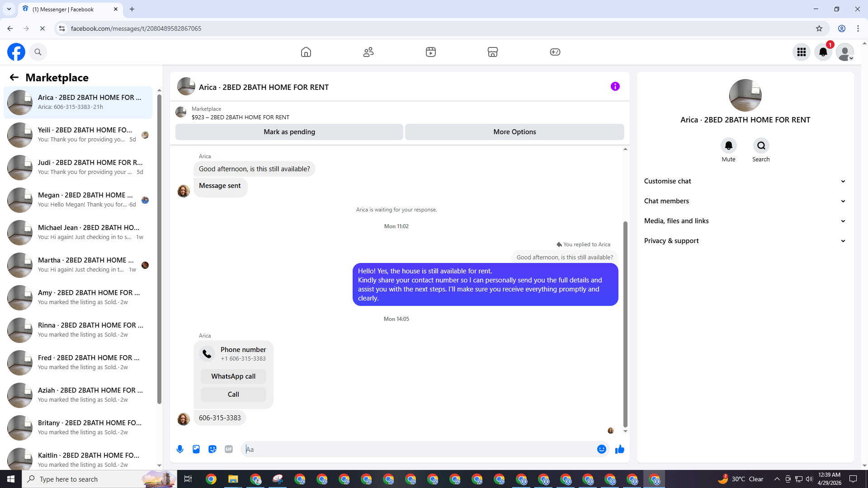
Task: Toggle the conversation information panel
Action: [x=615, y=86]
